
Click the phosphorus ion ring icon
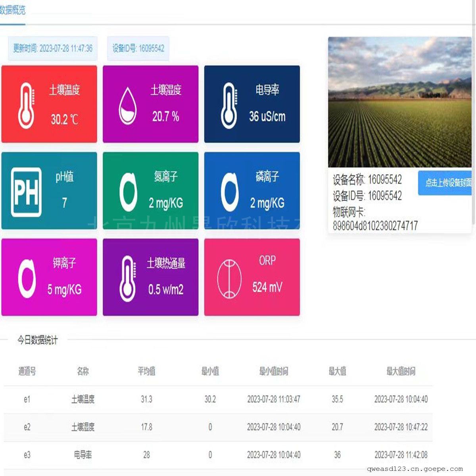[229, 192]
